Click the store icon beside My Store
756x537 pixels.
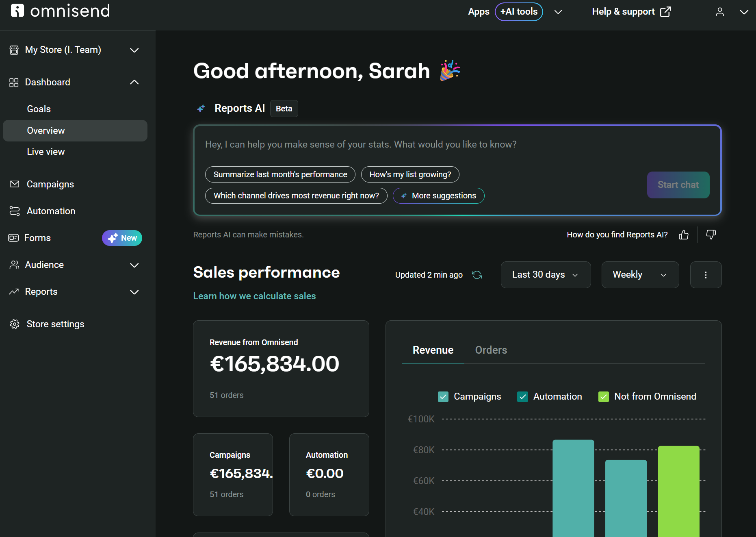(x=14, y=50)
